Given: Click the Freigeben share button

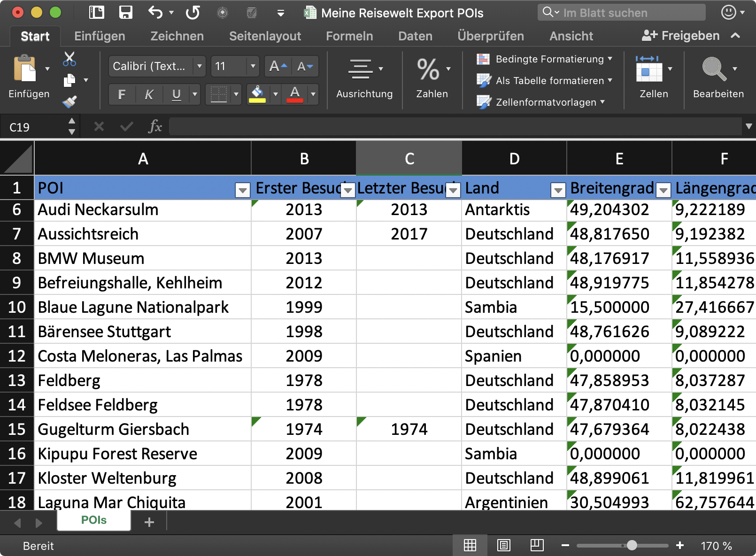Looking at the screenshot, I should click(680, 36).
